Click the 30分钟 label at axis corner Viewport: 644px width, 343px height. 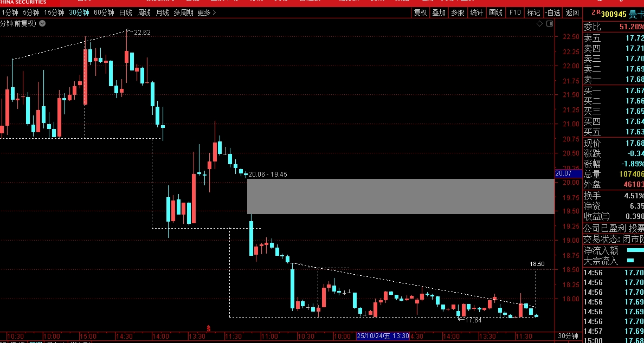569,335
